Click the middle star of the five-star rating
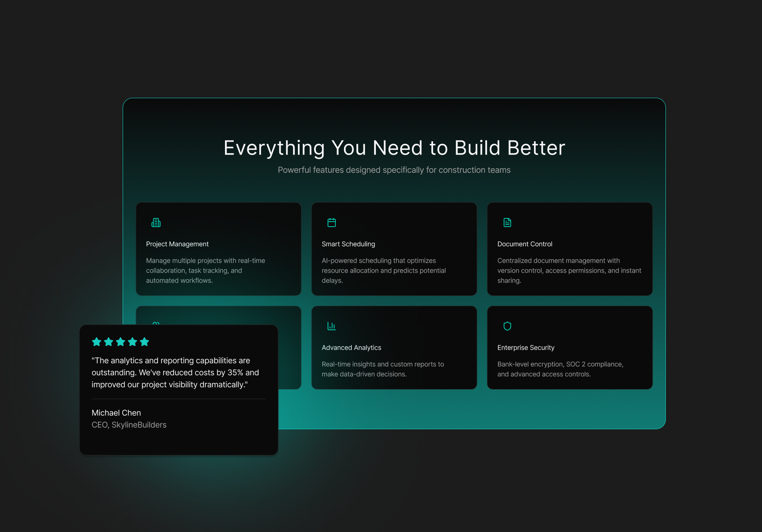Viewport: 762px width, 532px height. 121,341
